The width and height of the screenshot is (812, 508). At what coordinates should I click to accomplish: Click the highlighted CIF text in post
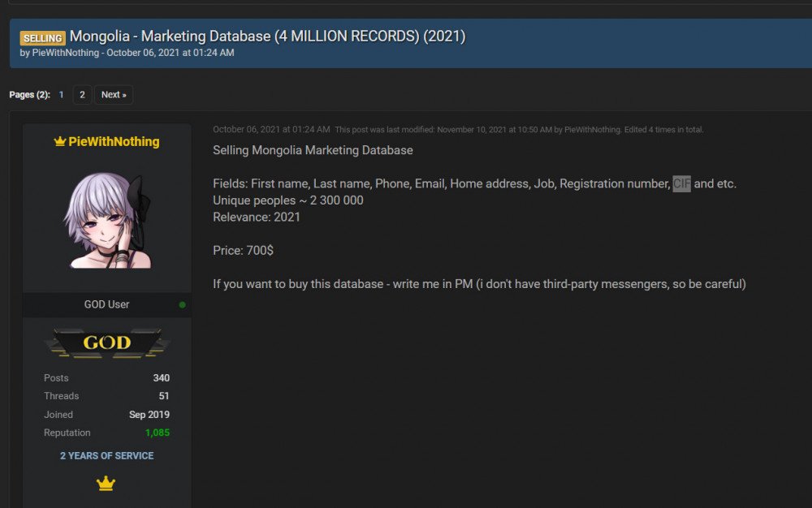point(681,184)
